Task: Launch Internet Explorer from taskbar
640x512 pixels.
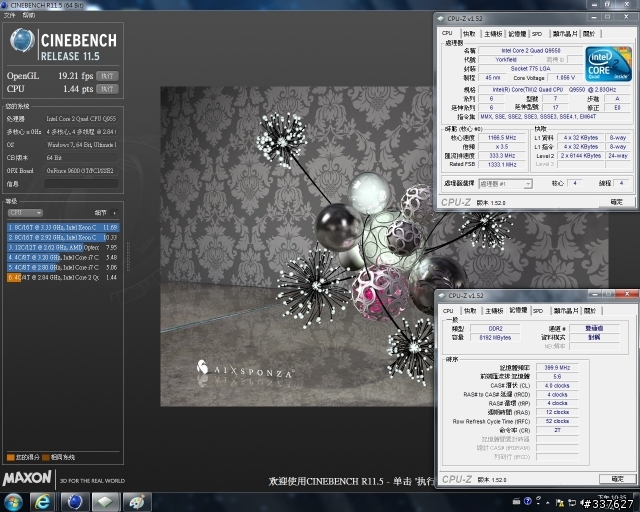Action: 42,502
